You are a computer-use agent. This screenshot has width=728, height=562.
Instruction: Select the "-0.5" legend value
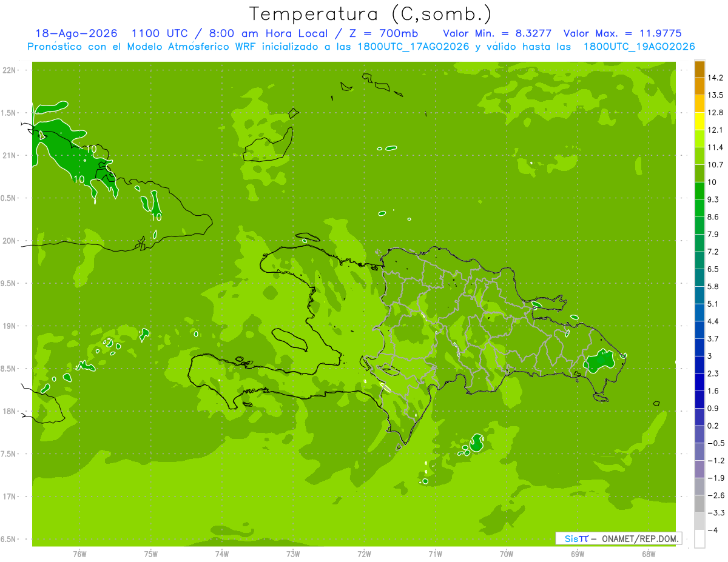pos(715,443)
